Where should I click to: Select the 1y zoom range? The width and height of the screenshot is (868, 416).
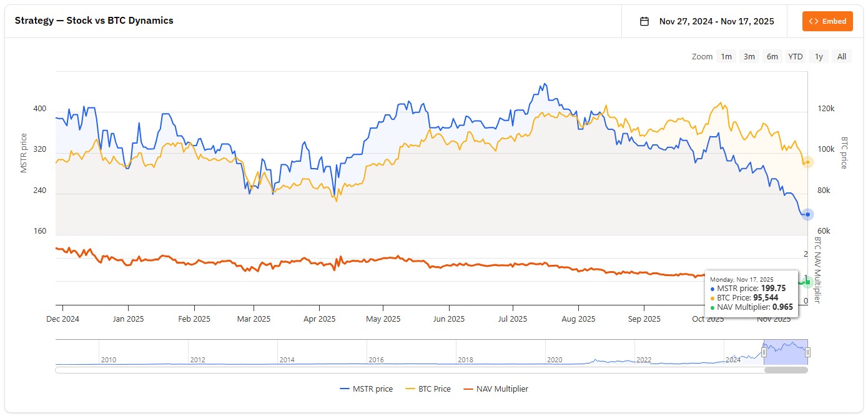819,56
